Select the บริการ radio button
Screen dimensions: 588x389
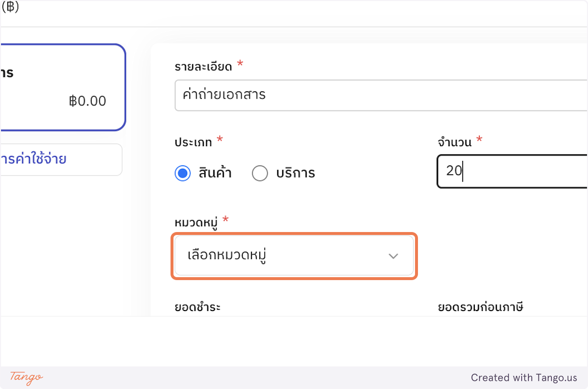(260, 173)
